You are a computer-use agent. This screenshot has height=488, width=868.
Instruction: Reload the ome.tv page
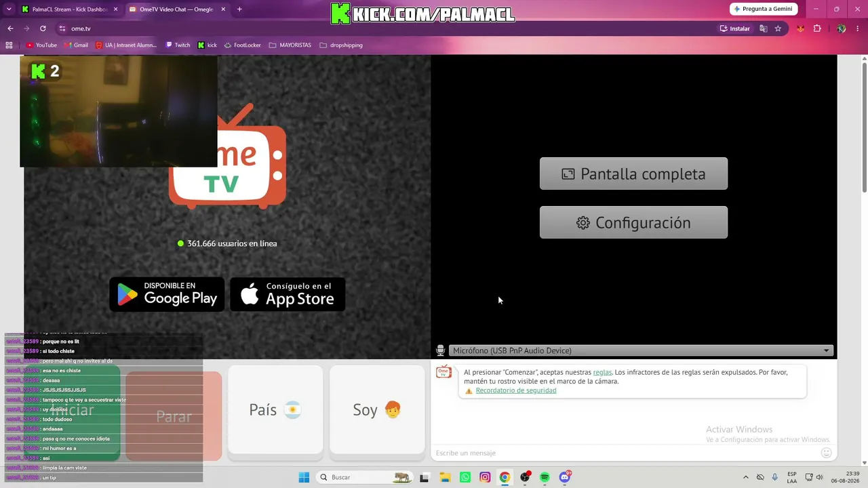point(43,28)
